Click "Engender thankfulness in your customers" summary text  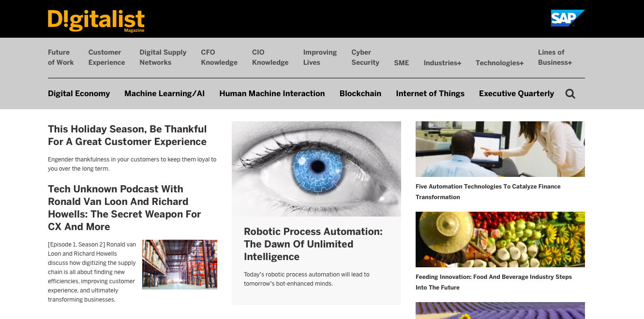pyautogui.click(x=132, y=164)
